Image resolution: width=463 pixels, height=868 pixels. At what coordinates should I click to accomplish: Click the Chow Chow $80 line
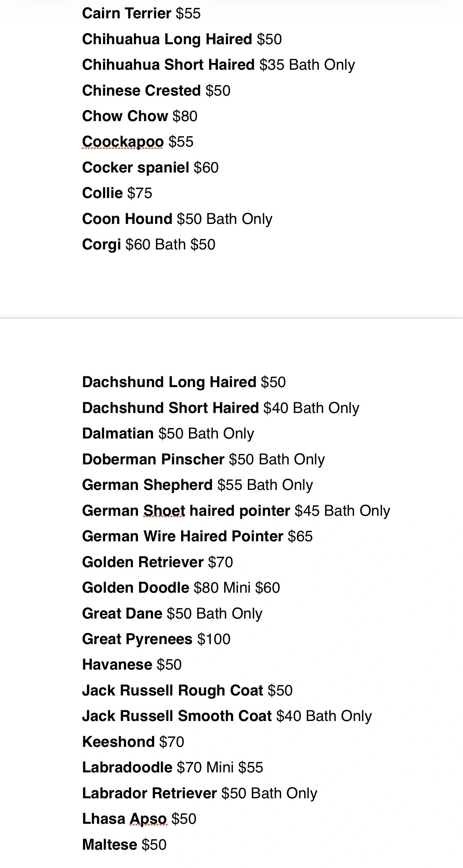tap(140, 116)
